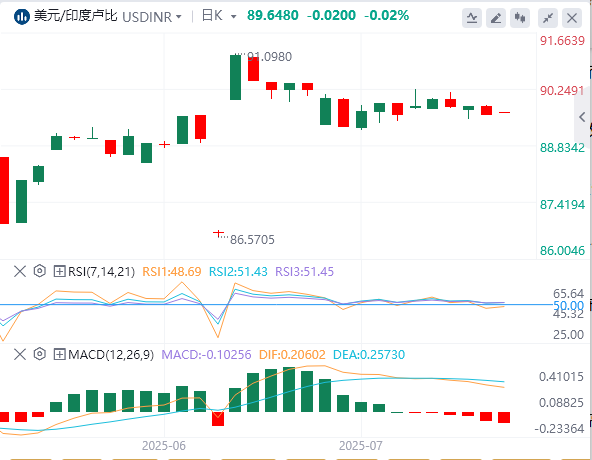592x460 pixels.
Task: Open MACD indicator settings gear
Action: coord(40,354)
